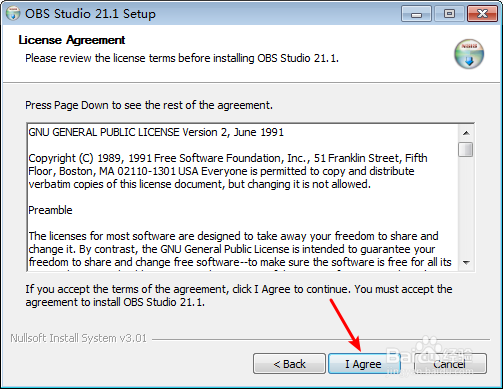Close the setup window with the red X
Viewport: 503px width, 389px height.
point(482,14)
